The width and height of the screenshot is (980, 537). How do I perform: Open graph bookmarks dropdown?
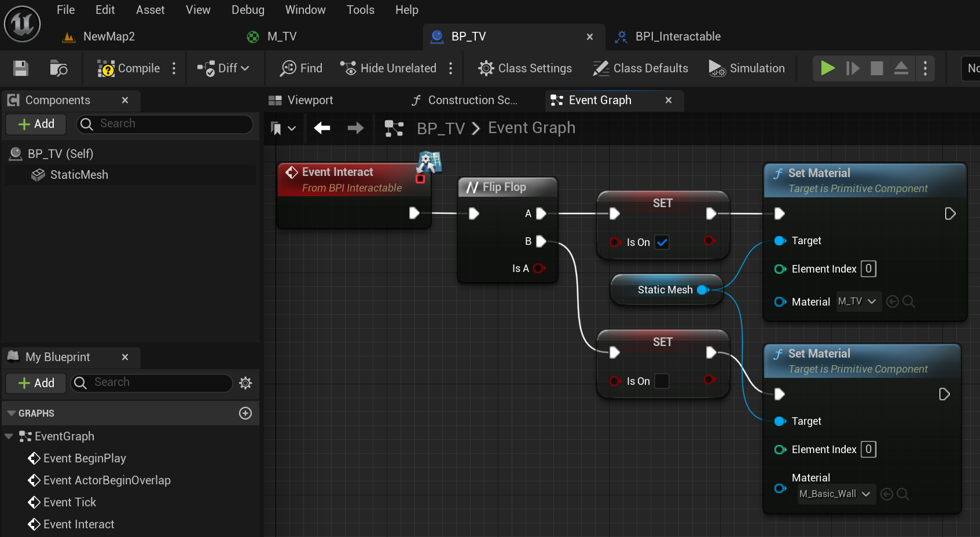coord(282,128)
